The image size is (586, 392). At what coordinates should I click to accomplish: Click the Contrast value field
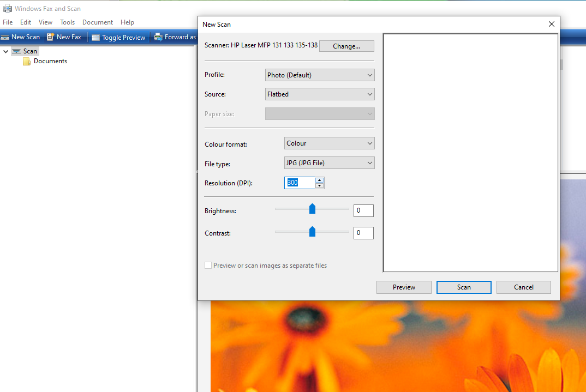[x=363, y=233]
